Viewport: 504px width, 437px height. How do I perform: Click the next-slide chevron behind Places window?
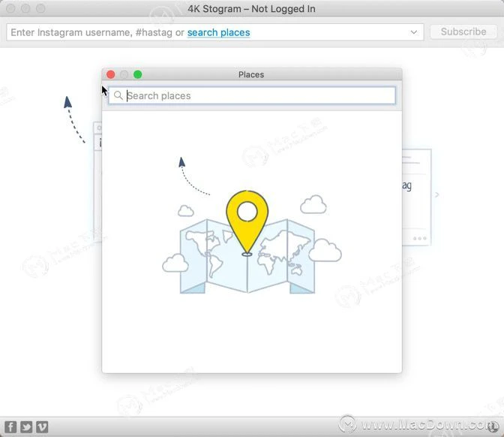coord(436,194)
